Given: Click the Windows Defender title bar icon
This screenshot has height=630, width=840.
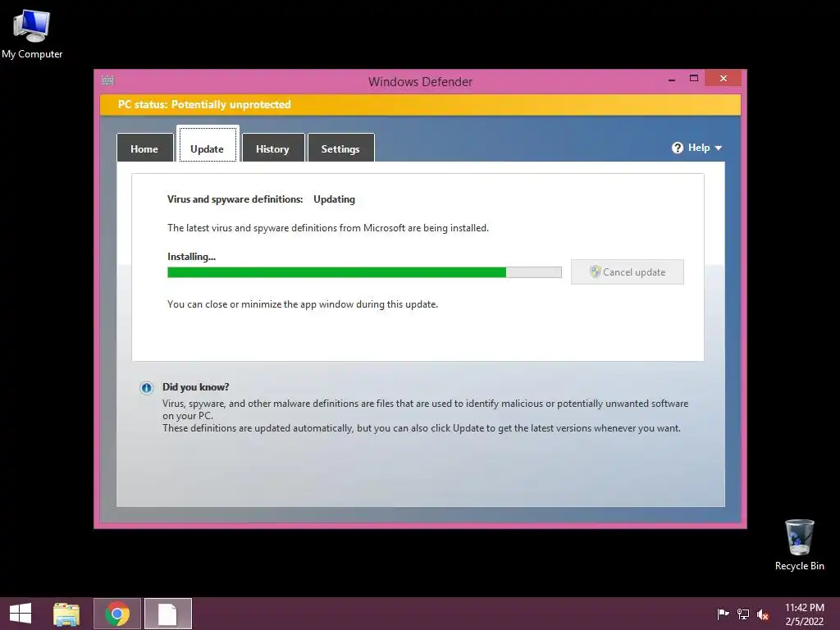Looking at the screenshot, I should (107, 80).
